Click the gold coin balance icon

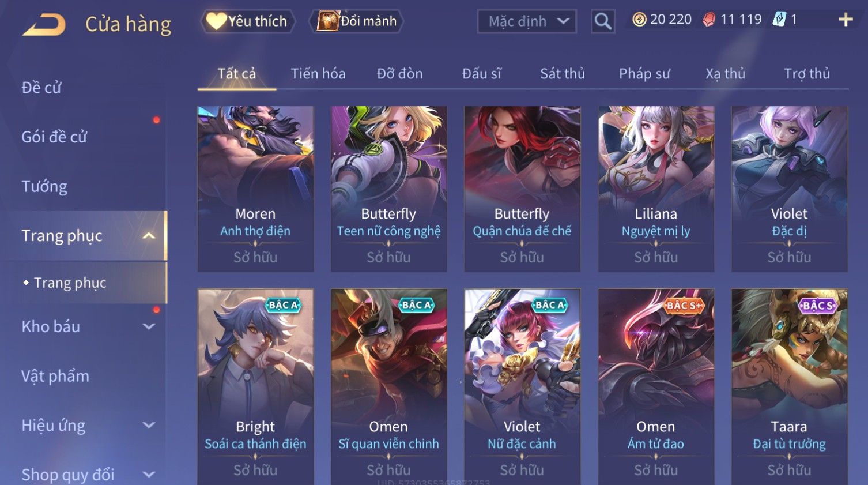point(639,20)
